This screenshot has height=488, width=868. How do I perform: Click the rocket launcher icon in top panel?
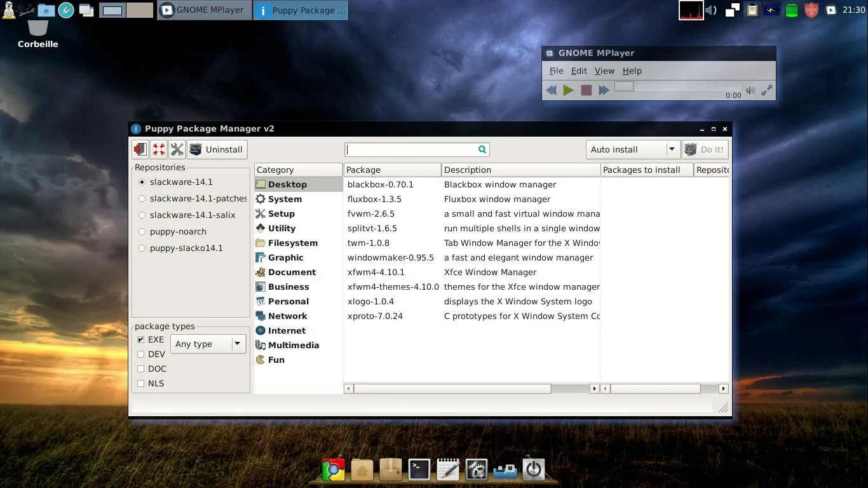66,10
